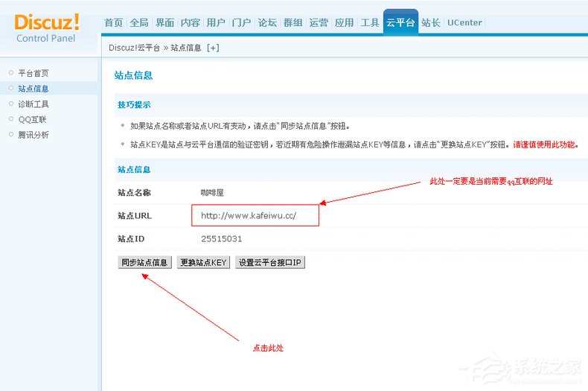Click the Discuz!云平台 breadcrumb text
This screenshot has height=391, width=588.
[134, 48]
